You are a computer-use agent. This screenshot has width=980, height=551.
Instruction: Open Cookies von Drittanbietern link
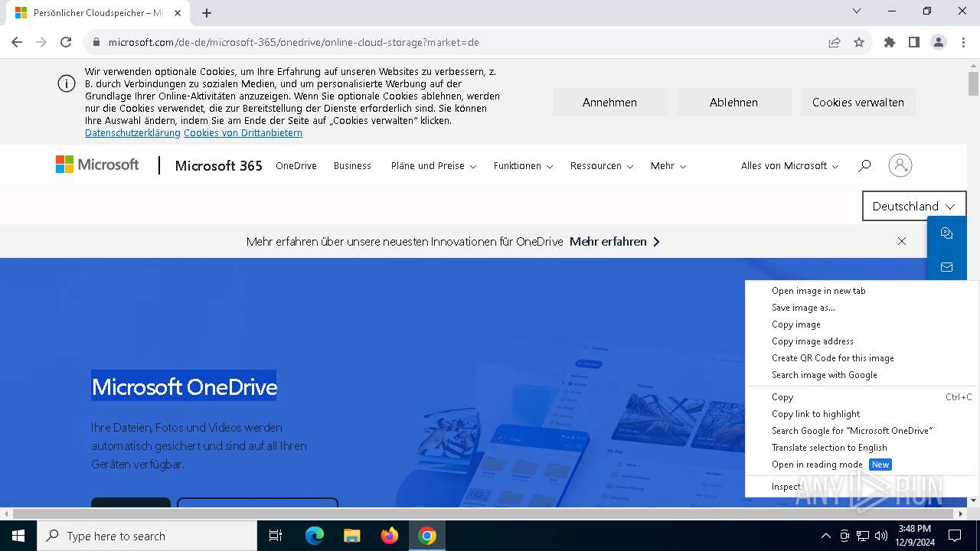click(x=243, y=132)
